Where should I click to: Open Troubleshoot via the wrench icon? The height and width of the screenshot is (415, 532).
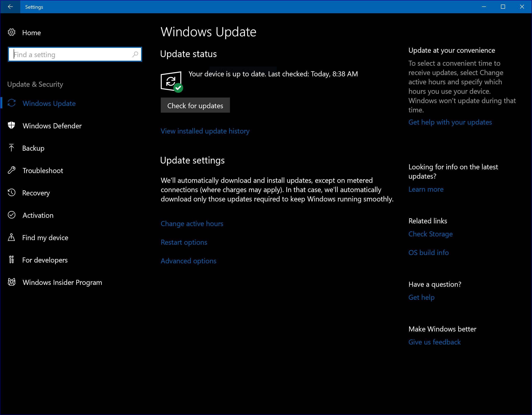11,170
